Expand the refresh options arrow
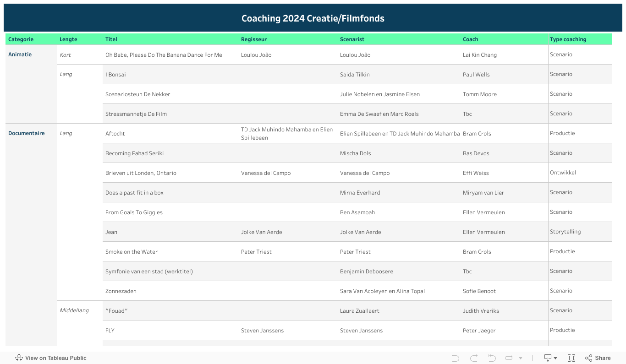This screenshot has width=626, height=364. (x=521, y=359)
